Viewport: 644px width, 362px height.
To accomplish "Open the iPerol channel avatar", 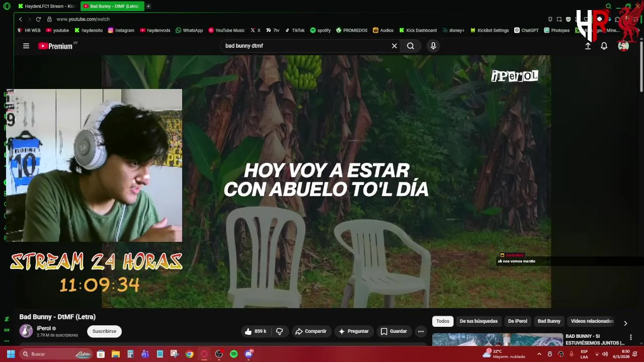I will 26,331.
